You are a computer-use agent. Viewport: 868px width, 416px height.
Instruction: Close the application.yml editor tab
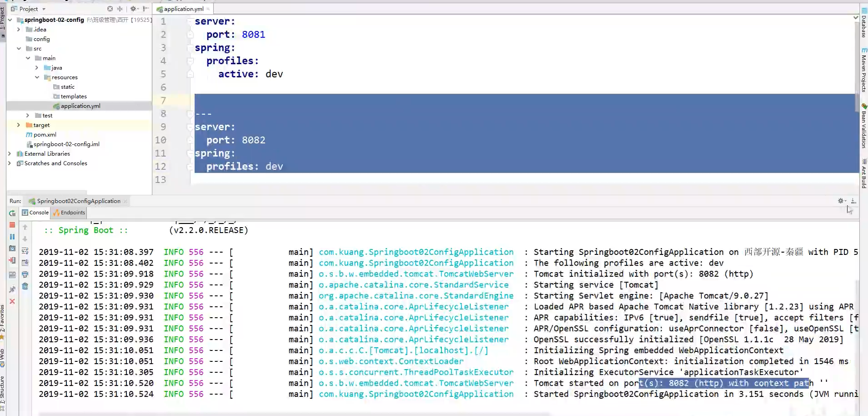(208, 9)
